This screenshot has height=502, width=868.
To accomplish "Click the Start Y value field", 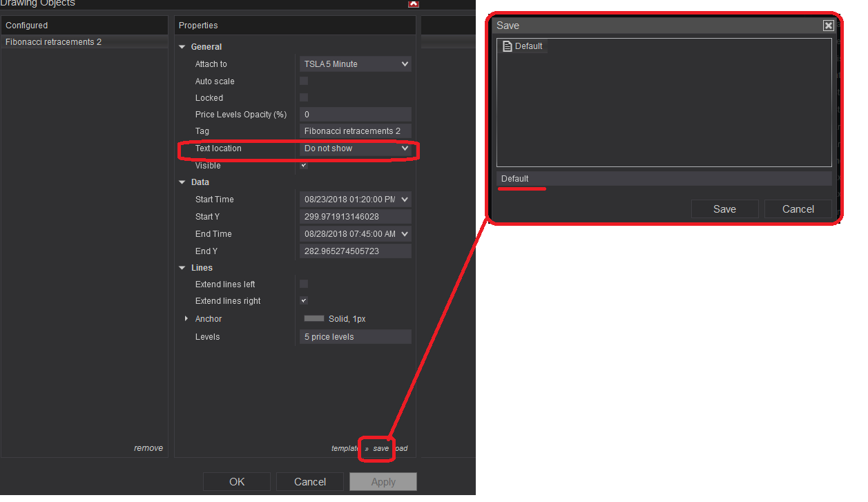I will [356, 217].
